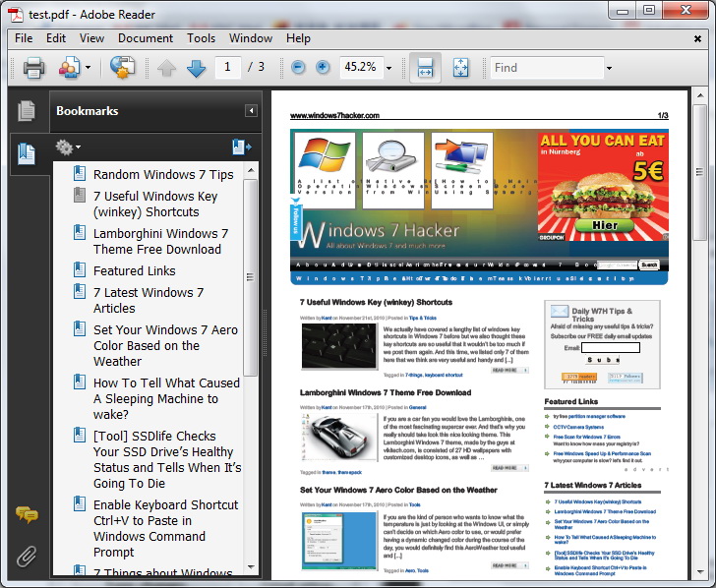Image resolution: width=716 pixels, height=588 pixels.
Task: Open bookmark [Tool] SSDlife Checks
Action: point(167,460)
